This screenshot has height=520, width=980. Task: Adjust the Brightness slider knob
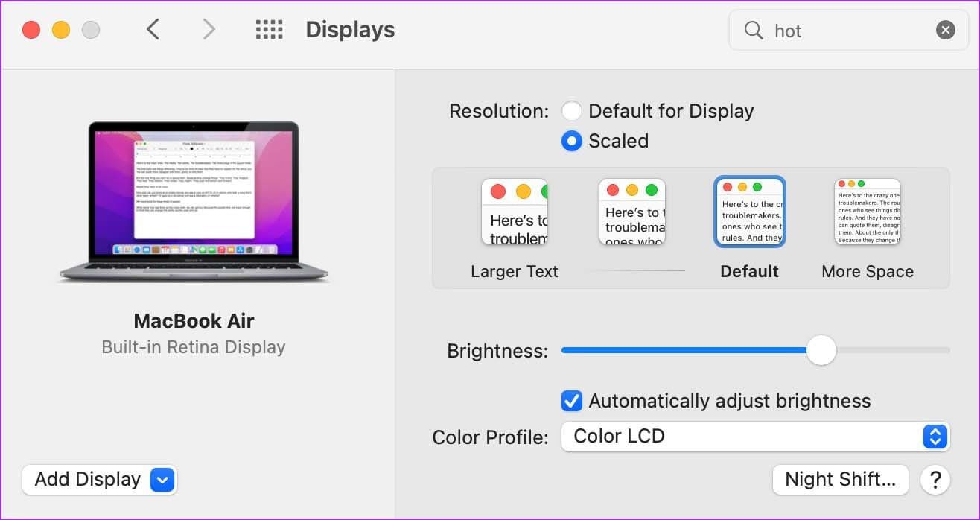click(x=821, y=349)
